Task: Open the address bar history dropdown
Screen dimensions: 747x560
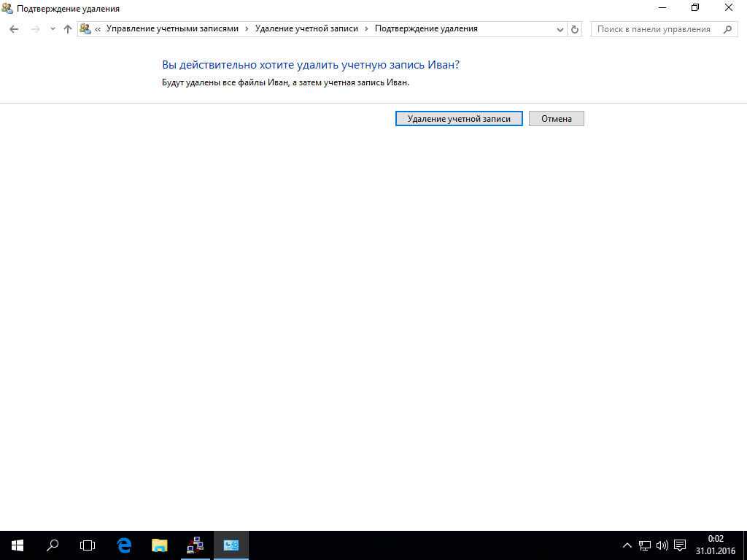Action: tap(560, 29)
